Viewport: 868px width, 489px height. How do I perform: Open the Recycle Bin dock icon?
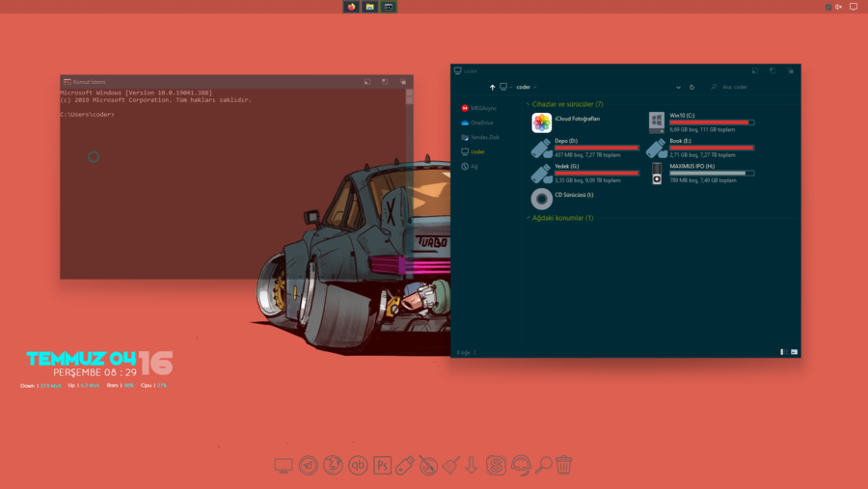tap(564, 465)
